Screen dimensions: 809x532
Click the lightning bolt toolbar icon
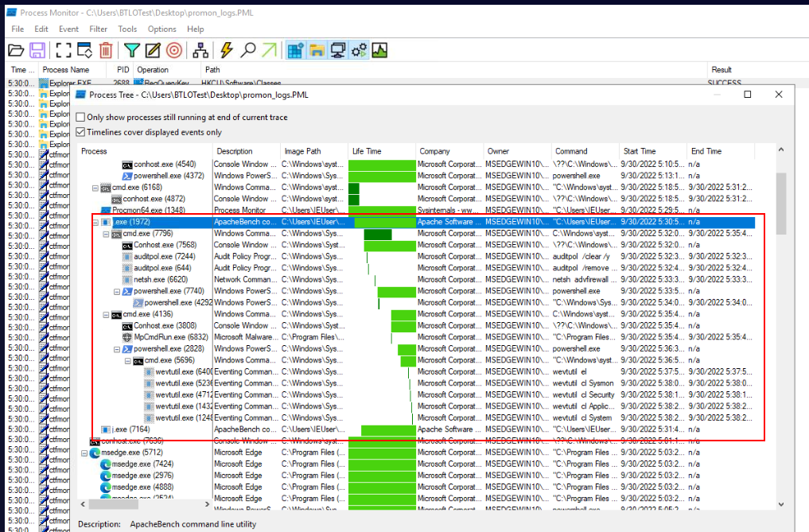227,51
